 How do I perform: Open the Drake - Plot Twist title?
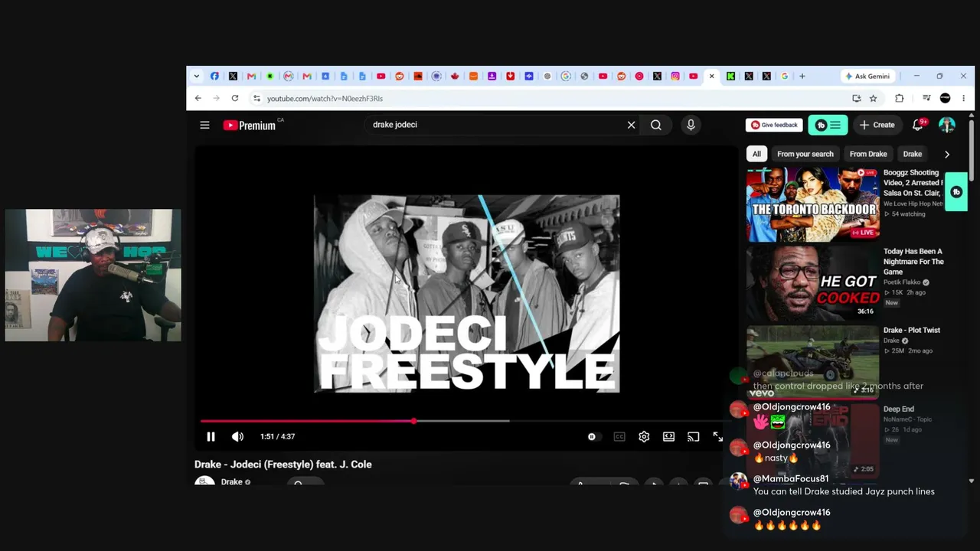pyautogui.click(x=912, y=330)
